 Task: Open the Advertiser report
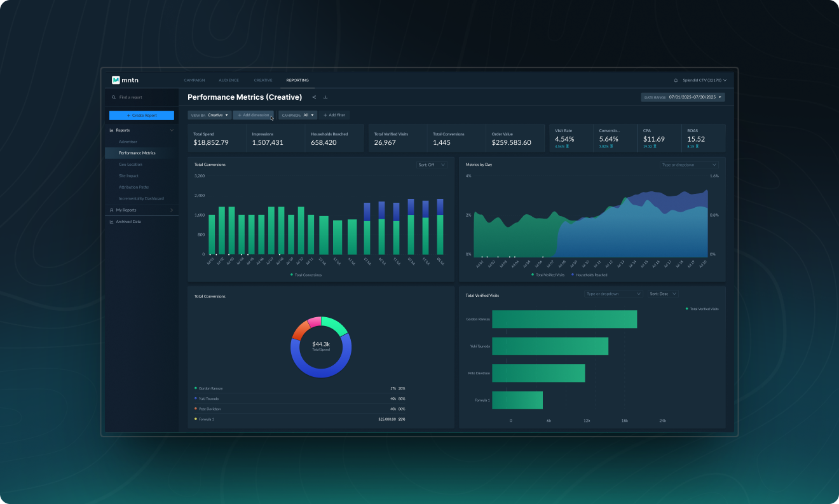[x=128, y=142]
